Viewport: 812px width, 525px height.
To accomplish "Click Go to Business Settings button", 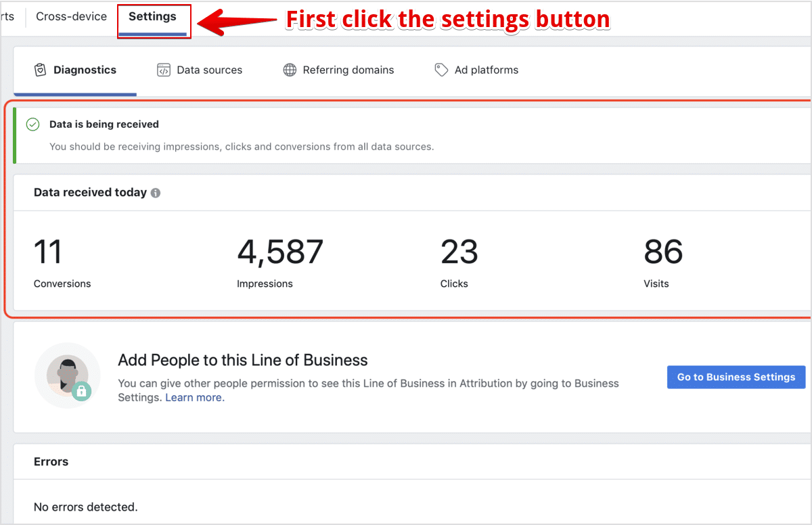I will coord(736,377).
